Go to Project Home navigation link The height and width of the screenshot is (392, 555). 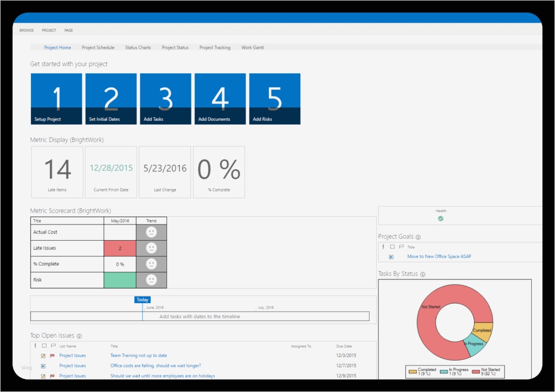pos(57,48)
